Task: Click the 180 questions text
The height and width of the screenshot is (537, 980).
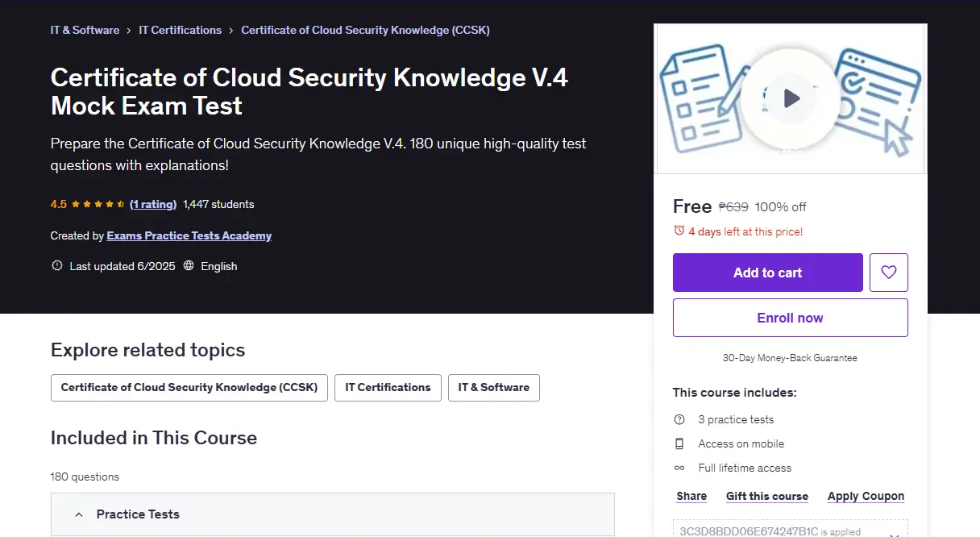Action: click(x=85, y=477)
